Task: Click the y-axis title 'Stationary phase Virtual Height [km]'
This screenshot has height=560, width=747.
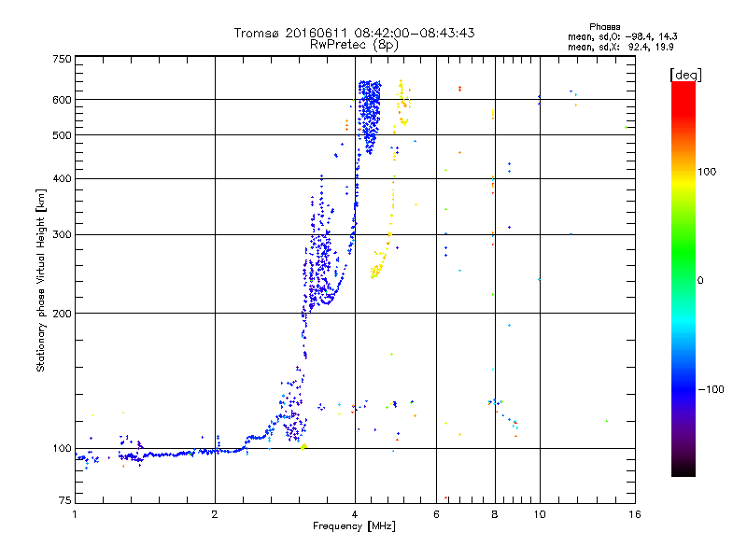Action: click(x=40, y=280)
